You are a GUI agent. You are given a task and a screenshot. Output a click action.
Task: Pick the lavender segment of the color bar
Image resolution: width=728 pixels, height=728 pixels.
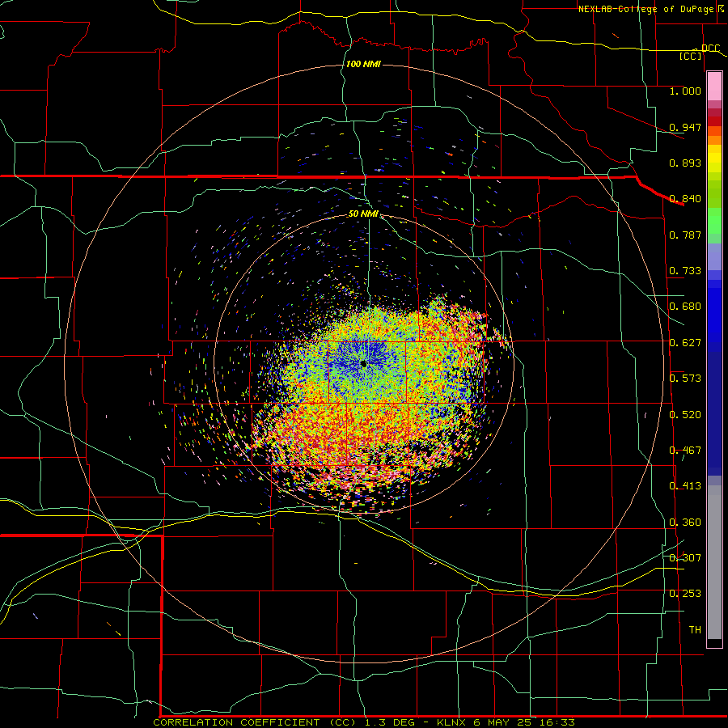[714, 257]
